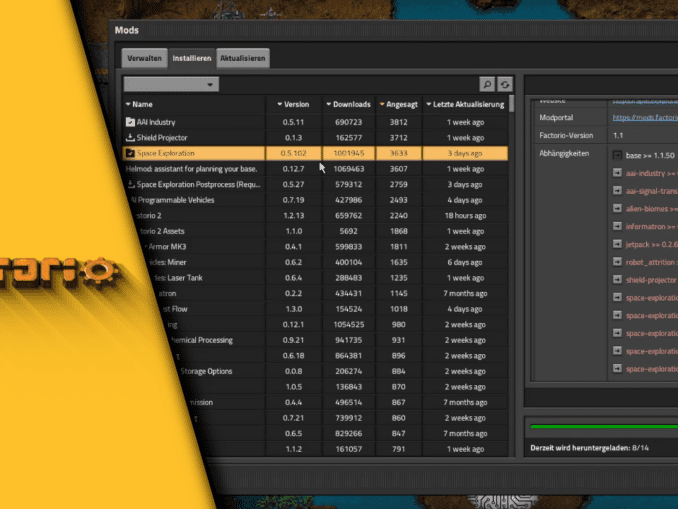Open the Aktualisieren tab

point(243,59)
